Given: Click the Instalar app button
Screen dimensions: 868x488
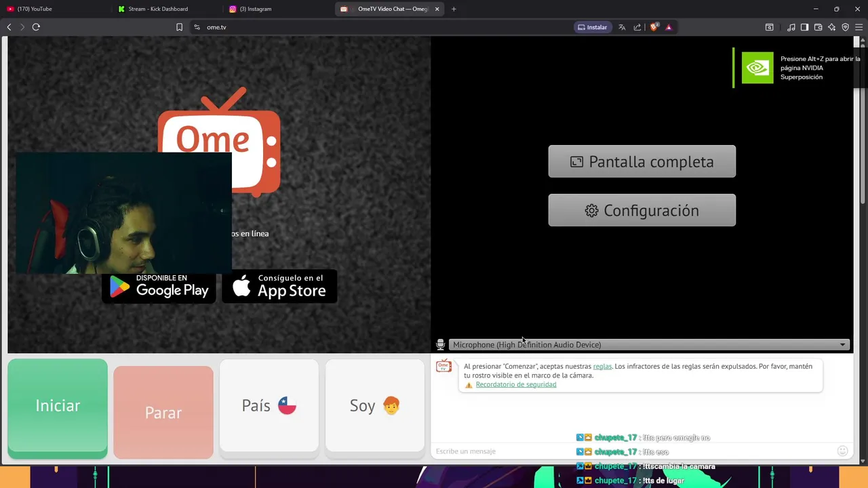Looking at the screenshot, I should [593, 27].
